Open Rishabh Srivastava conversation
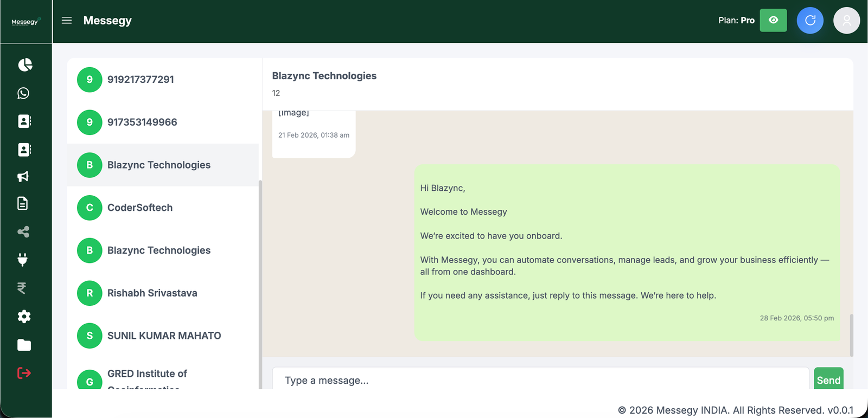The height and width of the screenshot is (418, 868). tap(163, 293)
